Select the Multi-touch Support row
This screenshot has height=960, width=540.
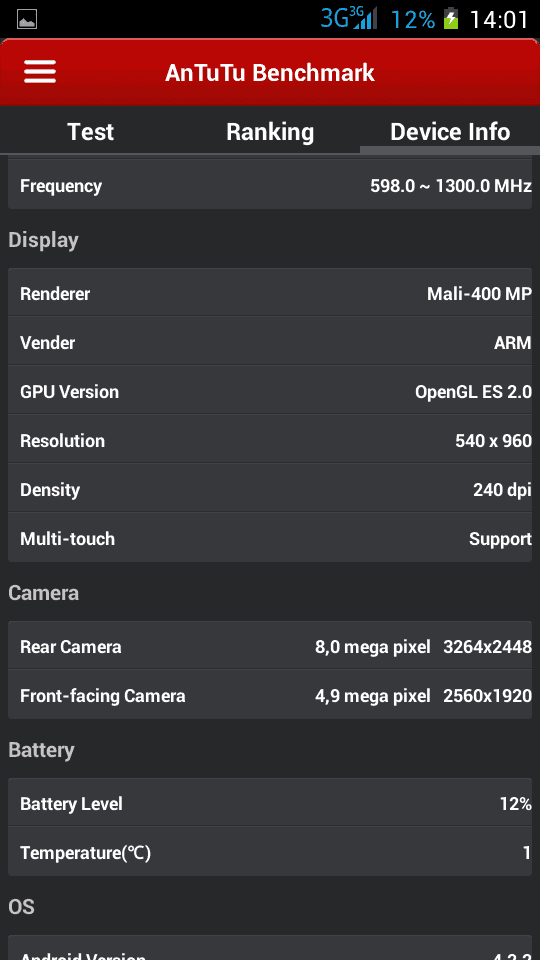(270, 538)
